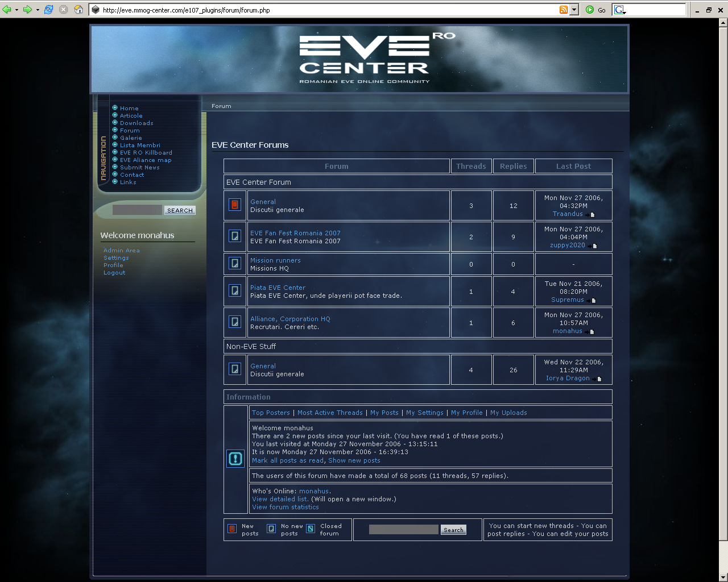Open Links in the navigation menu
This screenshot has height=582, width=728.
point(128,182)
